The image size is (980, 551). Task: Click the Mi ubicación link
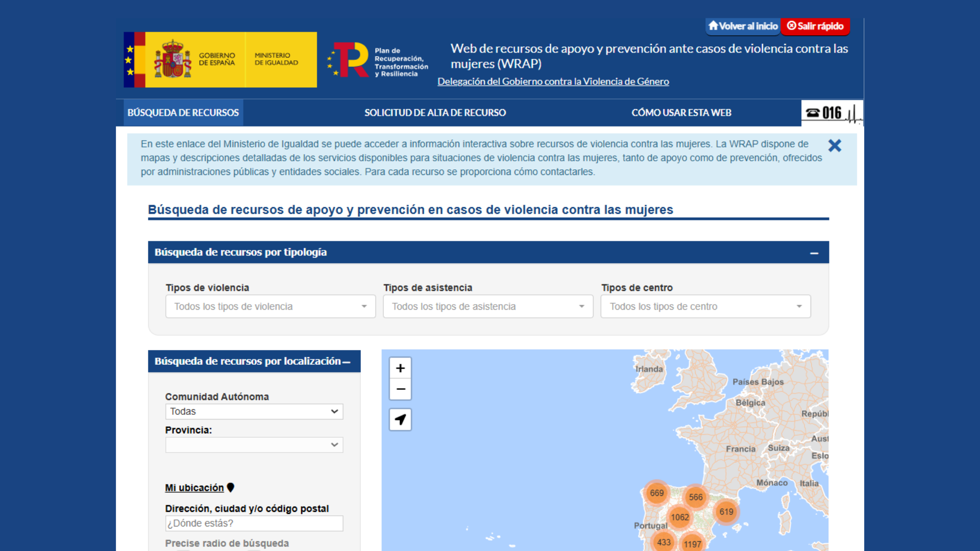click(x=194, y=488)
